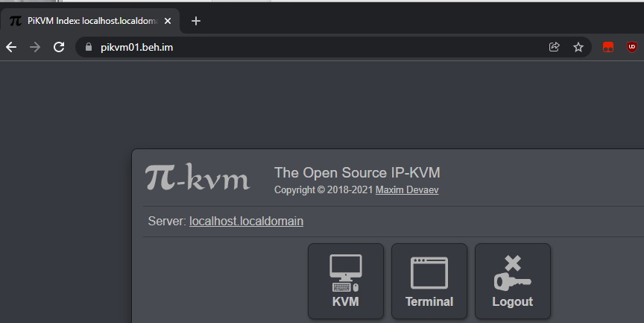The width and height of the screenshot is (644, 323).
Task: Click the pi favicon in the tab
Action: (x=15, y=21)
